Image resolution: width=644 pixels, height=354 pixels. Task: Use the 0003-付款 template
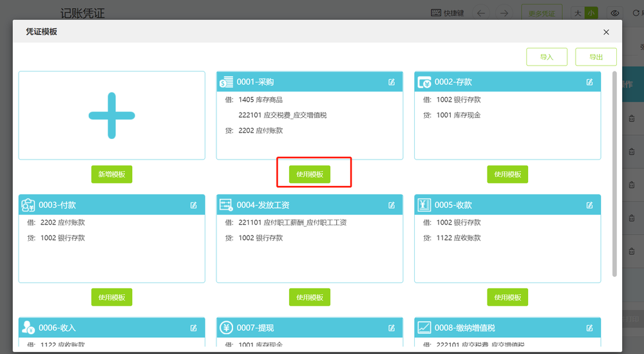coord(112,297)
